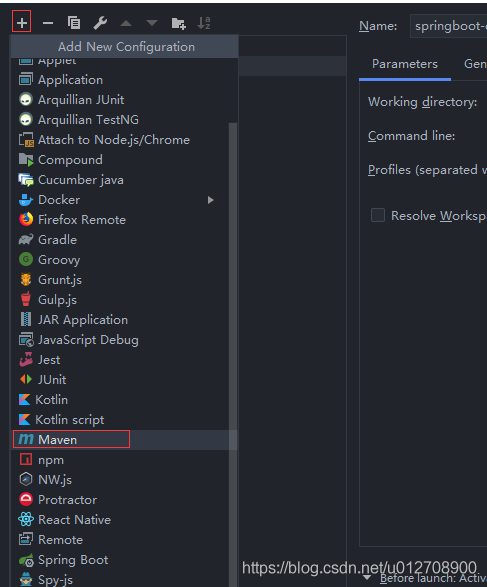487x587 pixels.
Task: Click the move configuration down arrow
Action: click(x=152, y=23)
